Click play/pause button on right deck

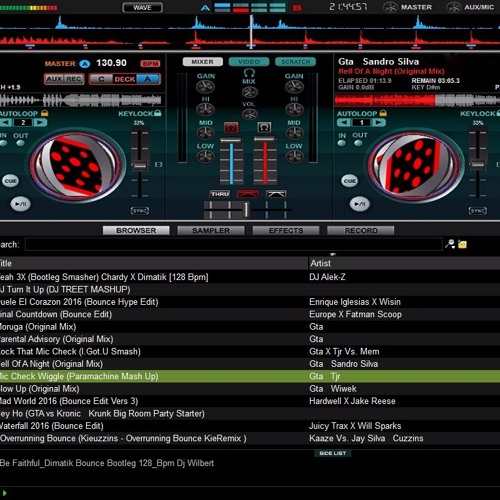tap(360, 204)
